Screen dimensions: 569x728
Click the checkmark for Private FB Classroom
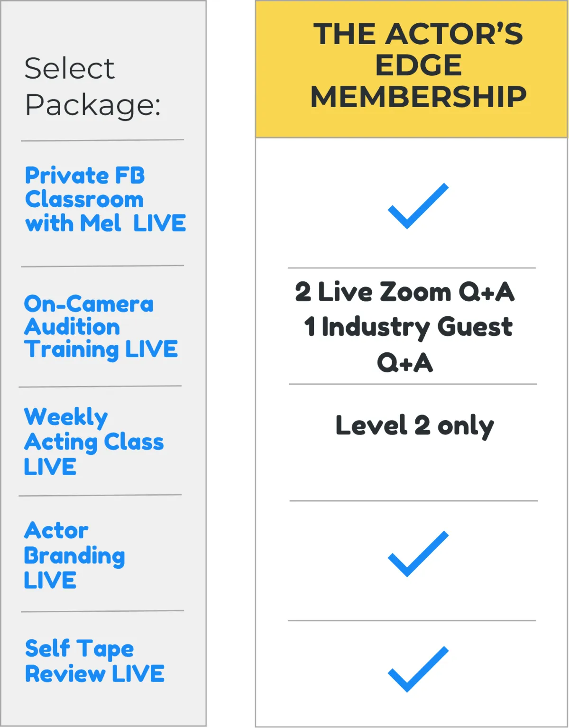pos(418,206)
